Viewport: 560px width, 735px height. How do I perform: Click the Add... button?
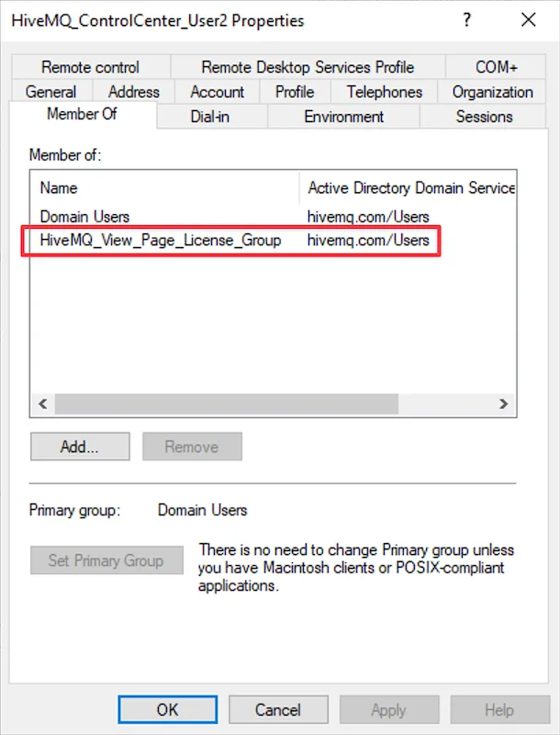80,447
